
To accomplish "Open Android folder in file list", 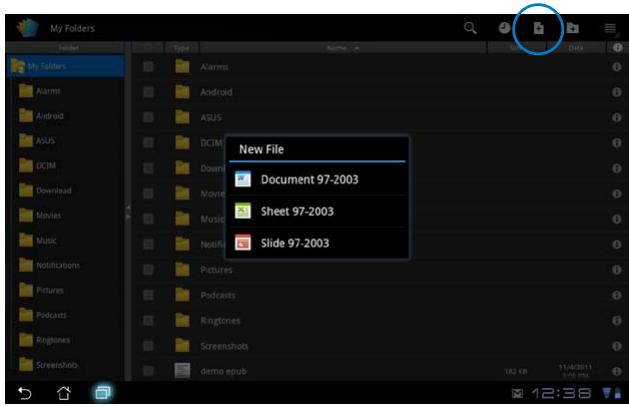I will tap(216, 92).
